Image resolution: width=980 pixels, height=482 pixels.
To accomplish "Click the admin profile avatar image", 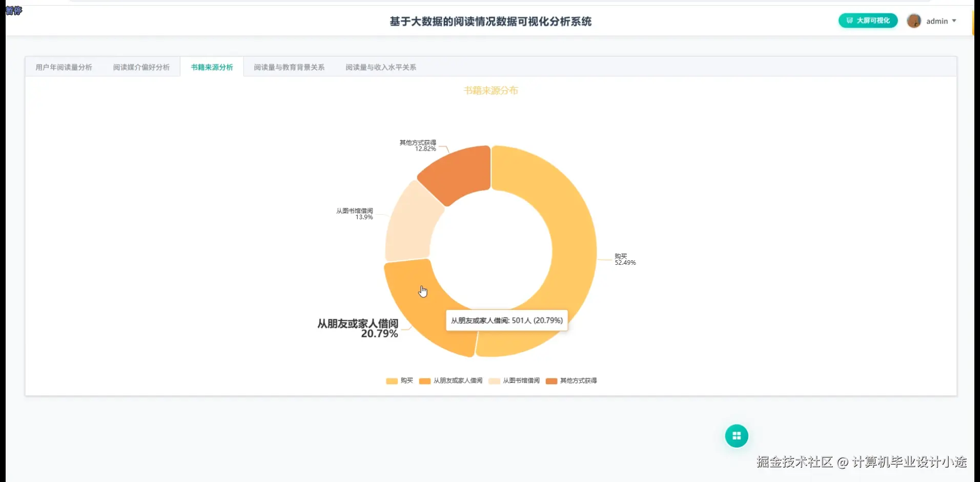I will (914, 21).
